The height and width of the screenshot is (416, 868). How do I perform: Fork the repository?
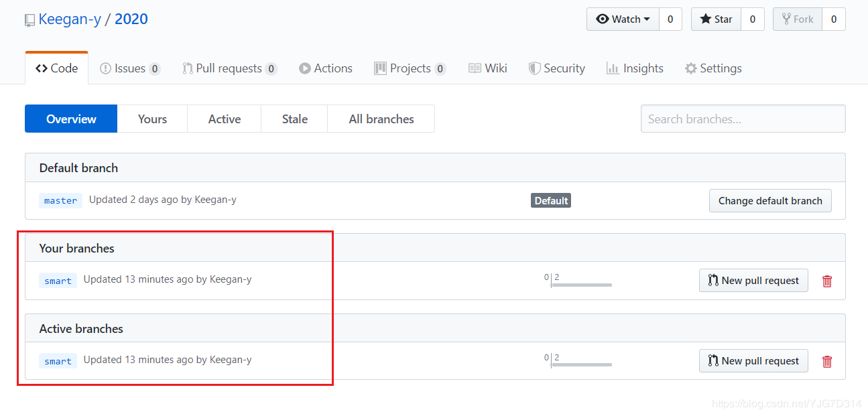pos(797,19)
